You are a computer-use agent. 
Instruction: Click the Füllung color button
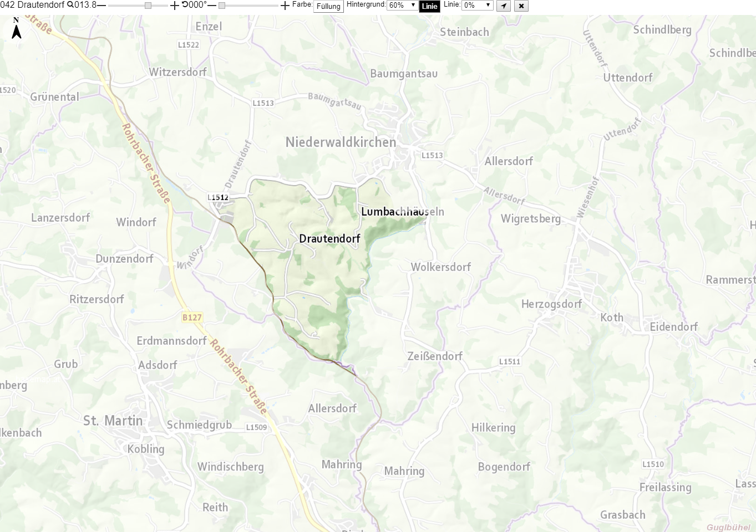pyautogui.click(x=328, y=6)
